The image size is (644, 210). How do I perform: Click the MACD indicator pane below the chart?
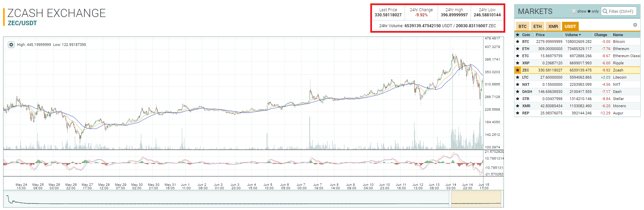tap(243, 163)
